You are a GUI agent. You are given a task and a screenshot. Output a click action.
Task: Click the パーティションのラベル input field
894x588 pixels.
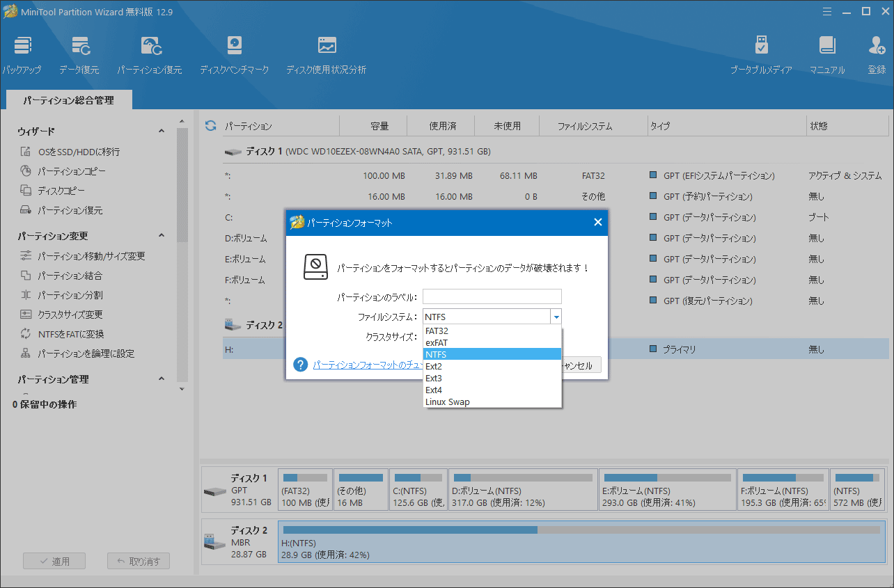(492, 297)
